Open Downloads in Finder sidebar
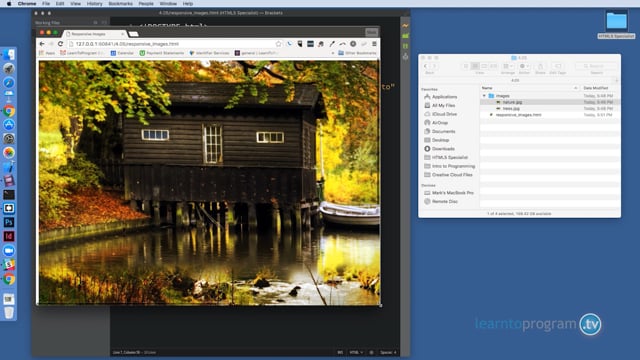The height and width of the screenshot is (360, 640). (439, 149)
